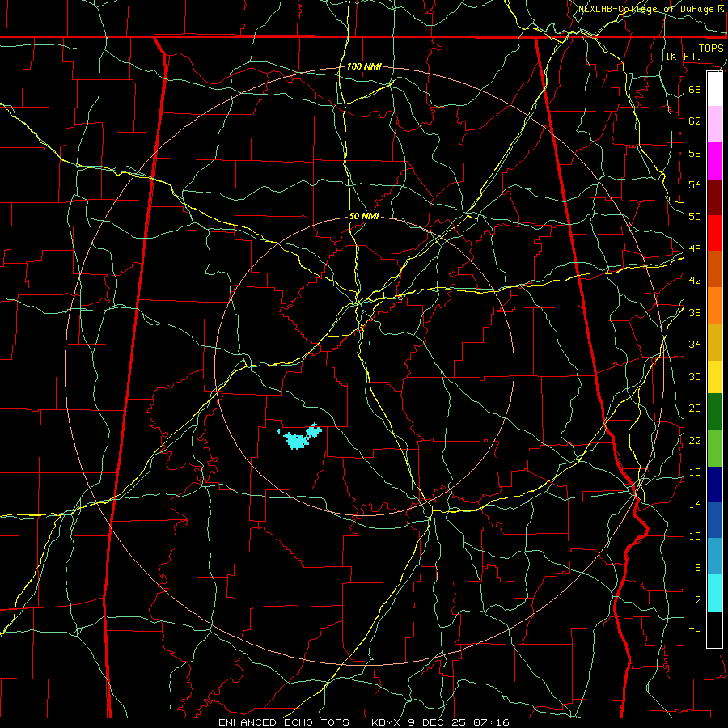Click the 9 DEC 25 date text
The height and width of the screenshot is (728, 728).
tap(438, 722)
